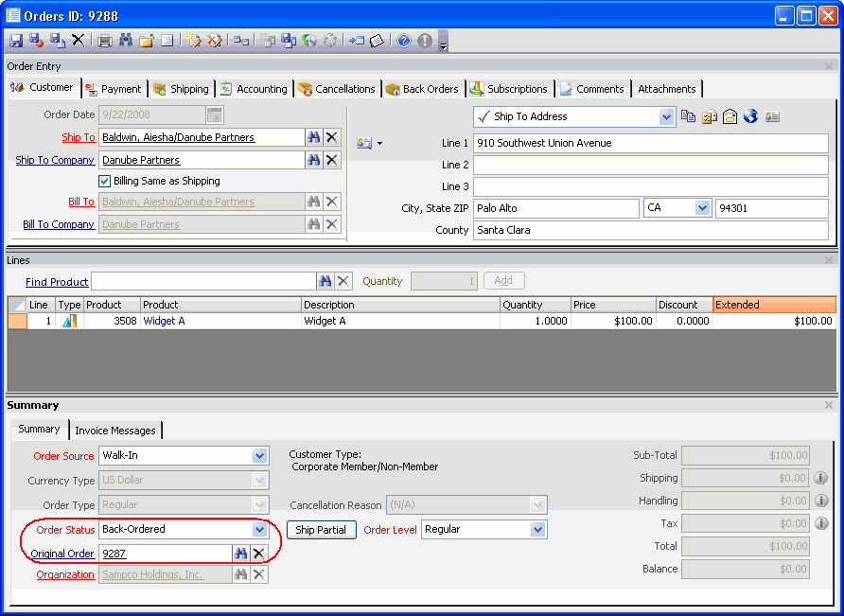
Task: Open the Currency Type dropdown
Action: [x=259, y=480]
